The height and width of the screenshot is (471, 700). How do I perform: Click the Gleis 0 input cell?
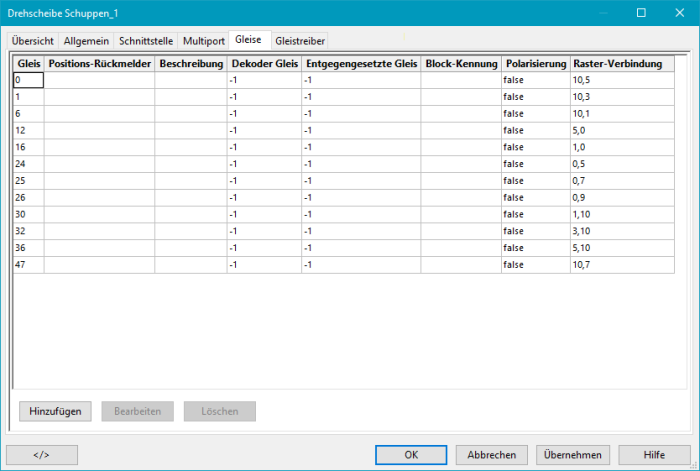pyautogui.click(x=28, y=80)
